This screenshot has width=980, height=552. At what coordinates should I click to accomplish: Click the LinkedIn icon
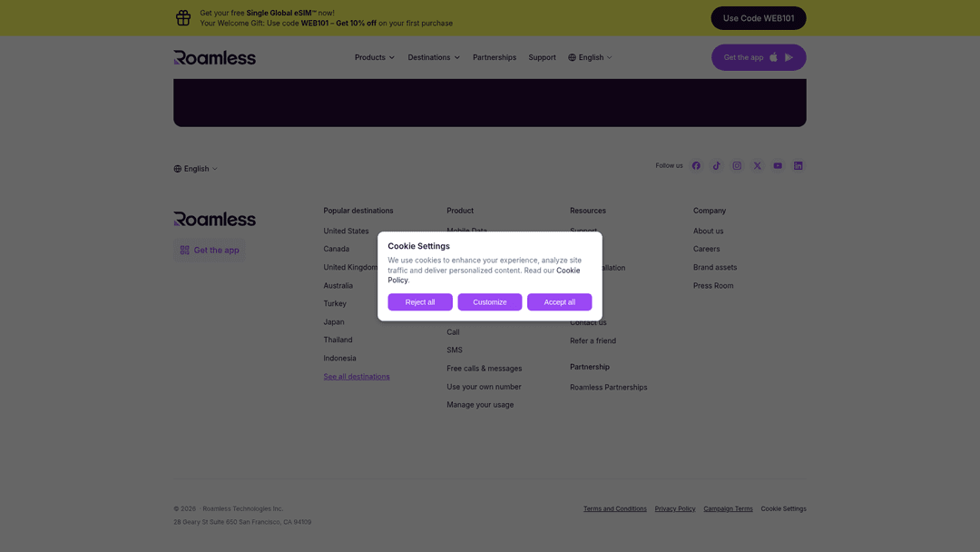(x=798, y=165)
